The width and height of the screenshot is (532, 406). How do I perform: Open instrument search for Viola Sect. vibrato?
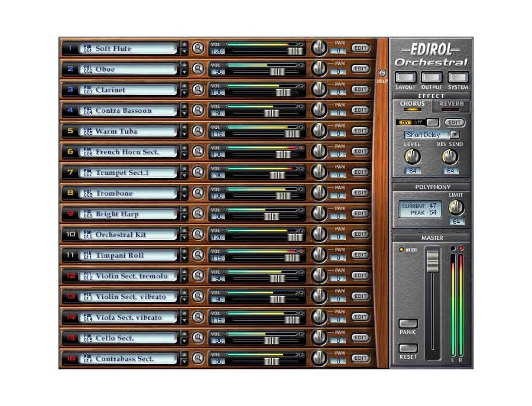click(198, 317)
